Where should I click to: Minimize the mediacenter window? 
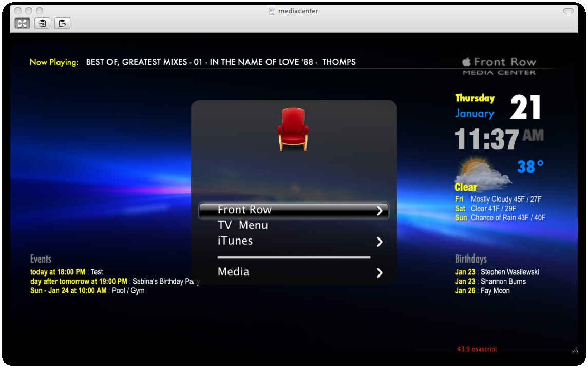28,11
